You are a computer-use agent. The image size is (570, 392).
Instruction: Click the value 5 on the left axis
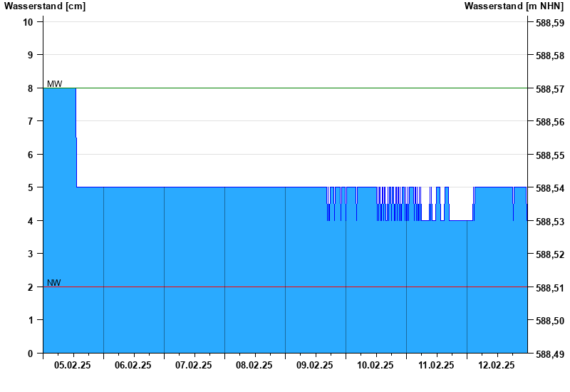pos(31,187)
